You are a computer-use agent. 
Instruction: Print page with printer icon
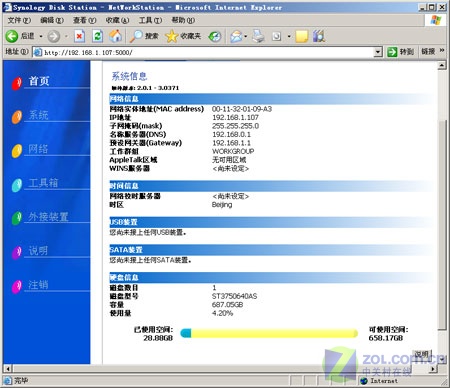[258, 36]
